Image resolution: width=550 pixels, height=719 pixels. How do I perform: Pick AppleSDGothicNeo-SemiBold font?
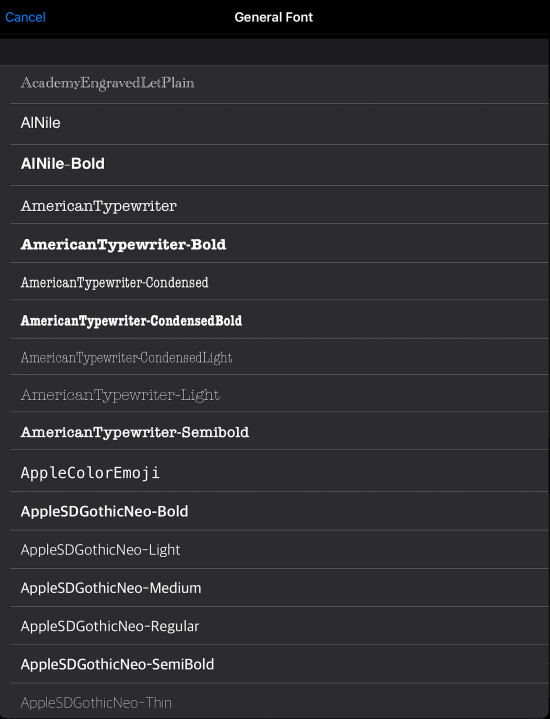275,664
